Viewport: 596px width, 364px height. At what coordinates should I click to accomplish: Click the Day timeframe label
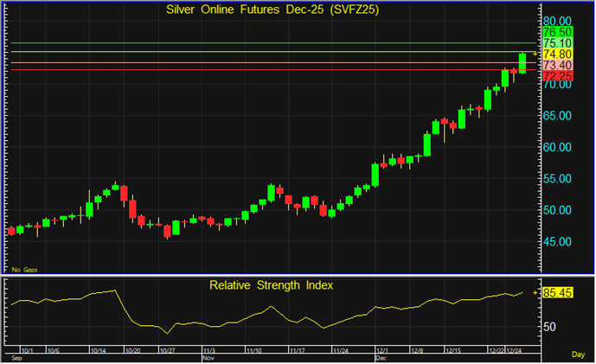pyautogui.click(x=579, y=355)
